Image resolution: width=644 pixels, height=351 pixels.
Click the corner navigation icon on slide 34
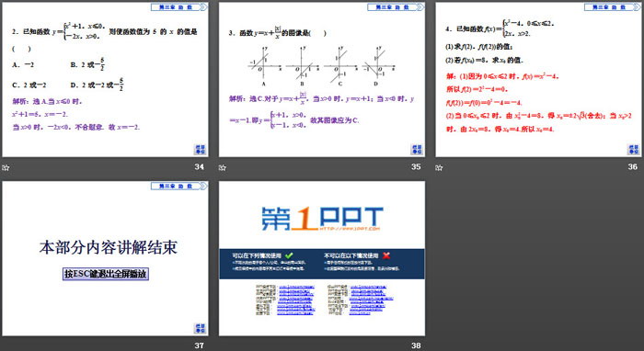pyautogui.click(x=200, y=149)
